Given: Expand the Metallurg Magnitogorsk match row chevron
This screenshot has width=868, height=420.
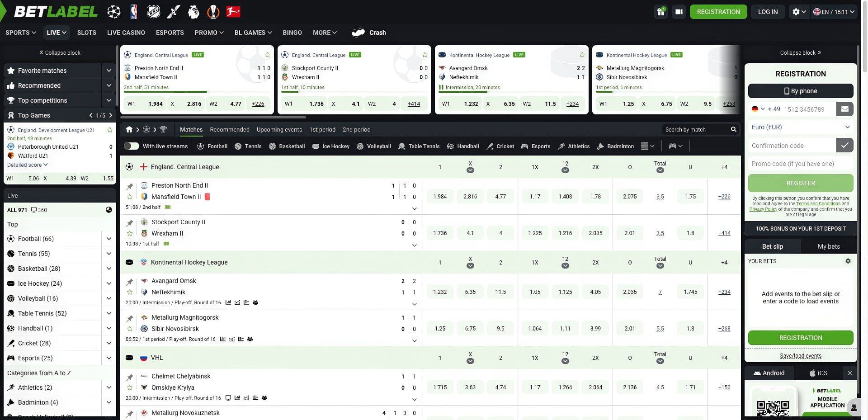Looking at the screenshot, I should 415,340.
